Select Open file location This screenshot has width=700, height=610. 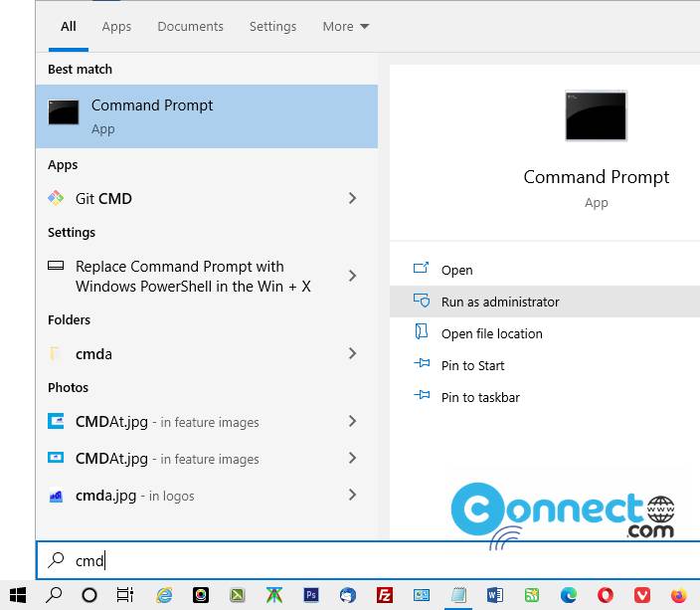click(545, 333)
